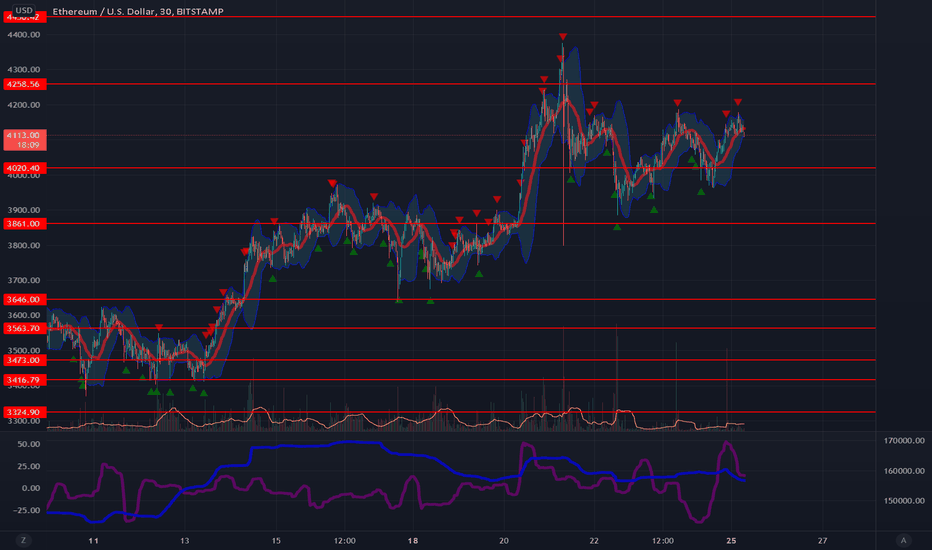This screenshot has width=932, height=550.
Task: Open the USD currency selector
Action: [x=24, y=10]
